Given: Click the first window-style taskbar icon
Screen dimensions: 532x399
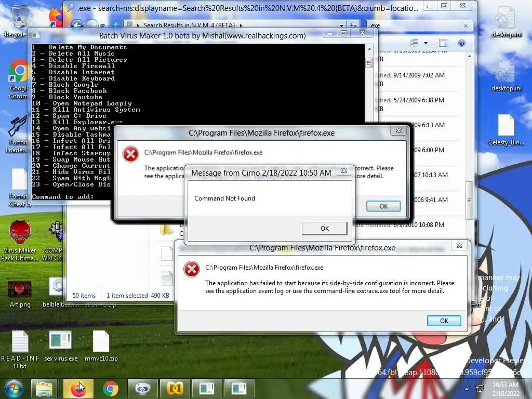Looking at the screenshot, I should tap(207, 389).
